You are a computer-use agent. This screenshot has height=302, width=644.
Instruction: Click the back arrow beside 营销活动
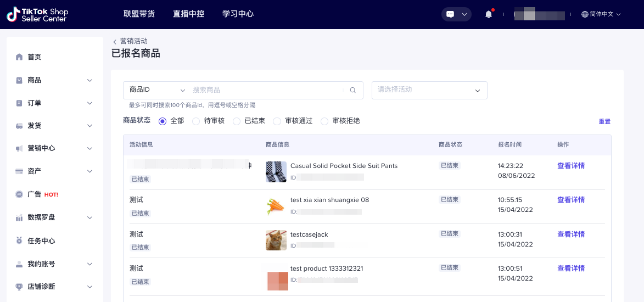pos(115,42)
